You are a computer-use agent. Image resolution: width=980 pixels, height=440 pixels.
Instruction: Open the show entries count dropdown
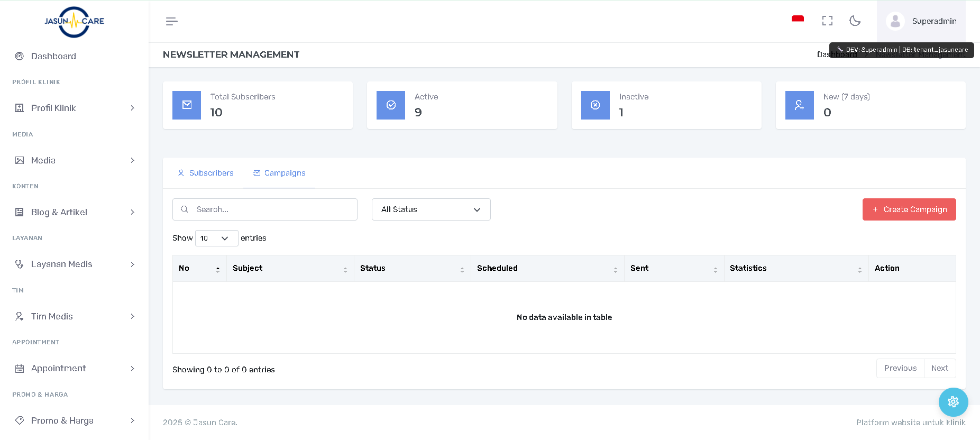(x=216, y=239)
